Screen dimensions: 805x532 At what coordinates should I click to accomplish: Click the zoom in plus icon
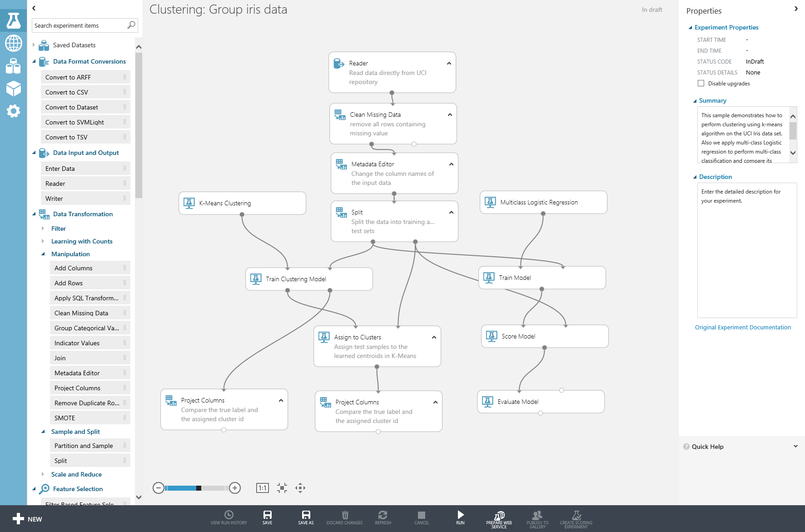(x=235, y=488)
